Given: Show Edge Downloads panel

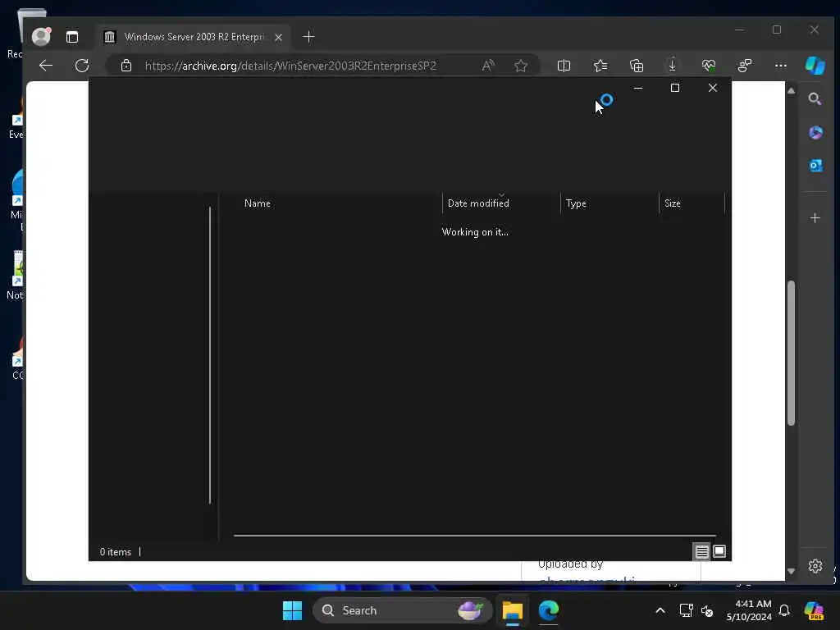Looking at the screenshot, I should pos(673,66).
